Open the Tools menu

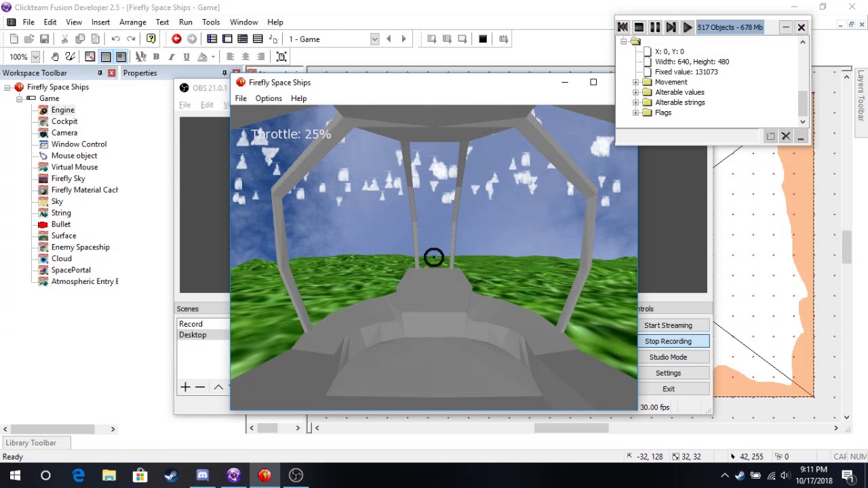[x=211, y=22]
